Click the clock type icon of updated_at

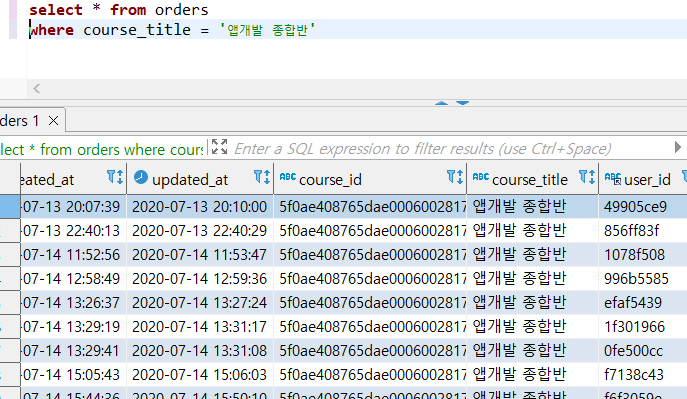(x=141, y=177)
